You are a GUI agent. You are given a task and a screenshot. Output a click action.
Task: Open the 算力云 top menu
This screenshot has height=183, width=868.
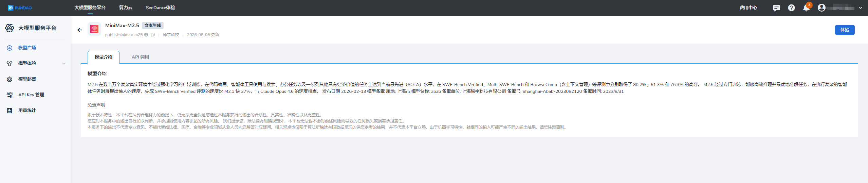pos(126,7)
